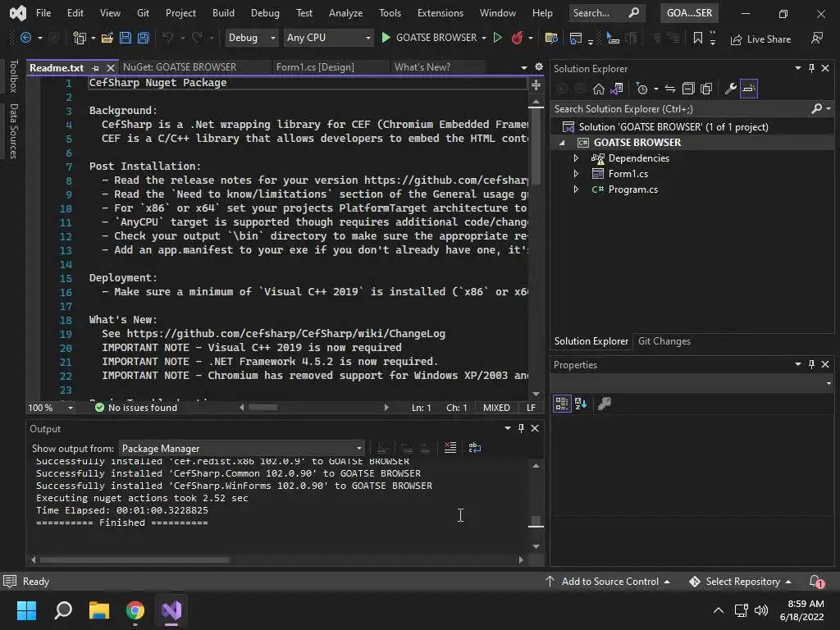
Task: Click editor window settings gear icon
Action: click(538, 67)
